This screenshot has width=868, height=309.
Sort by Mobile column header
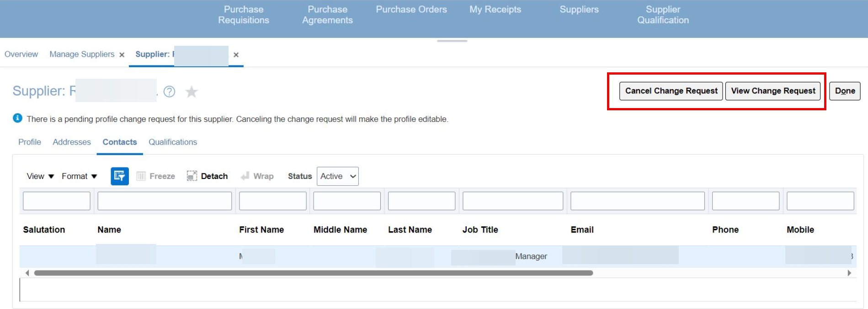coord(800,230)
